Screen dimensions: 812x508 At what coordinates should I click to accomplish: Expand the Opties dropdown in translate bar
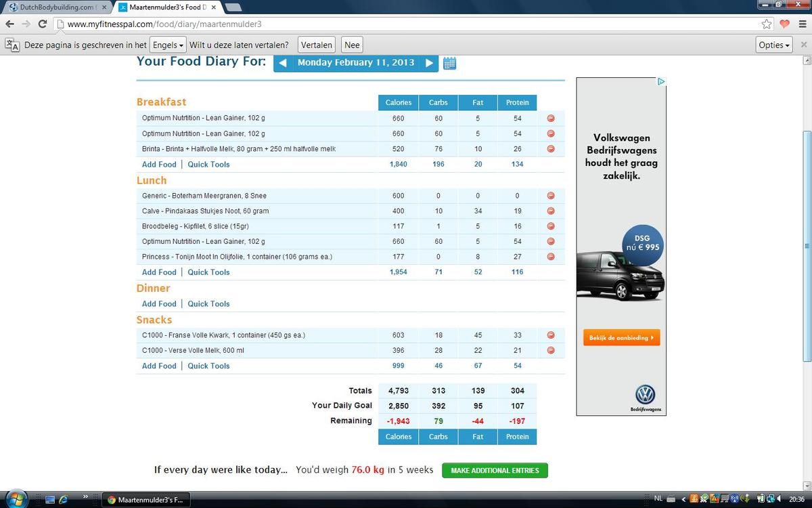[774, 45]
